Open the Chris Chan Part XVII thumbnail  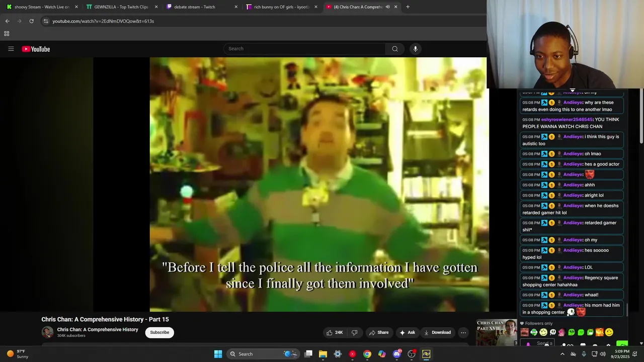tap(497, 332)
